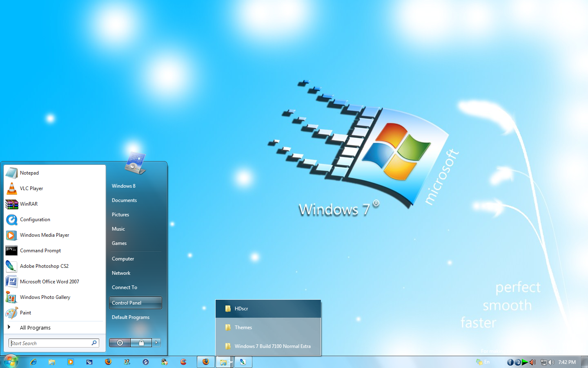Switch to the running Firefox taskbar button
Screen dimensions: 588x368
tap(206, 362)
